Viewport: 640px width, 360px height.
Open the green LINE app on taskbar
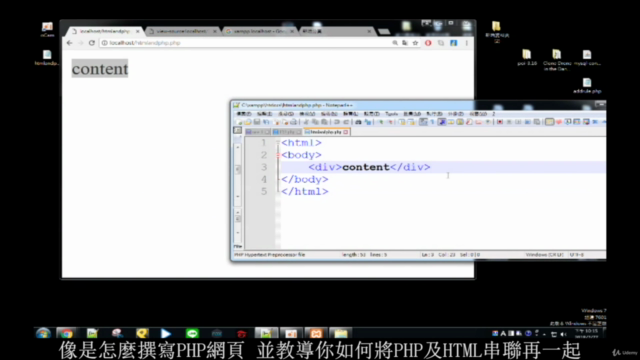pos(192,333)
